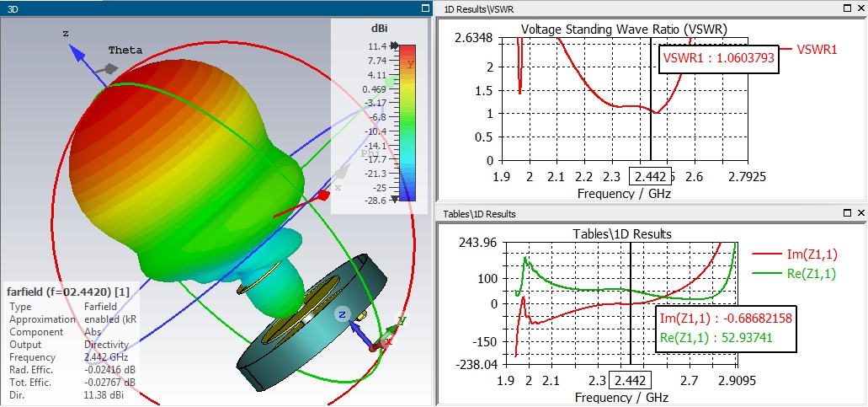Click the 11.4 label on the dBi scale
This screenshot has height=407, width=868.
pyautogui.click(x=376, y=46)
